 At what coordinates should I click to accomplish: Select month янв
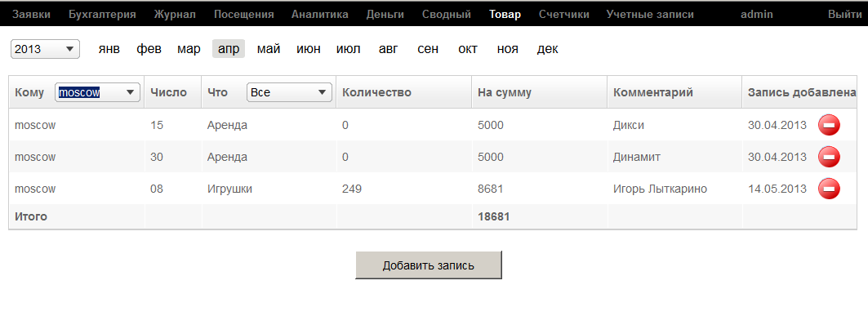[109, 49]
